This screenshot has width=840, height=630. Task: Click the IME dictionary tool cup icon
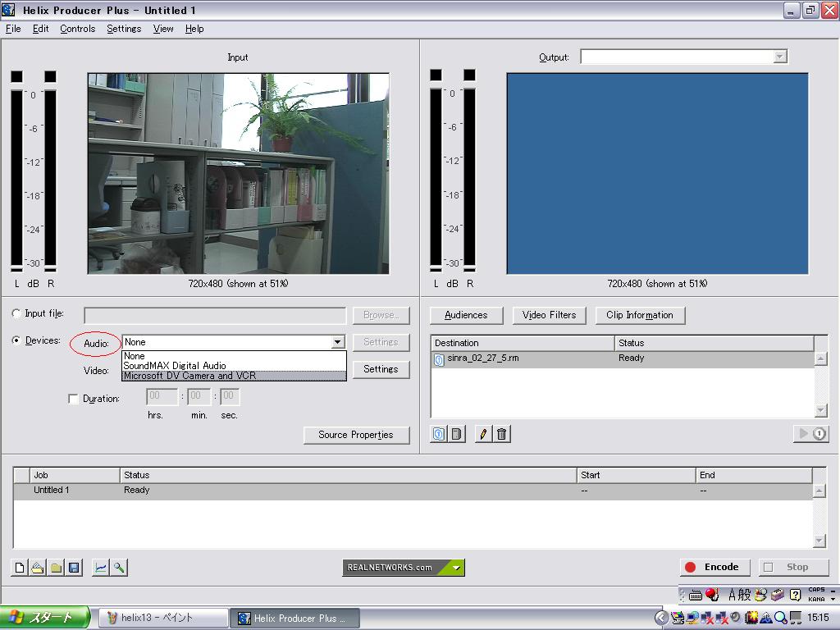coord(760,594)
